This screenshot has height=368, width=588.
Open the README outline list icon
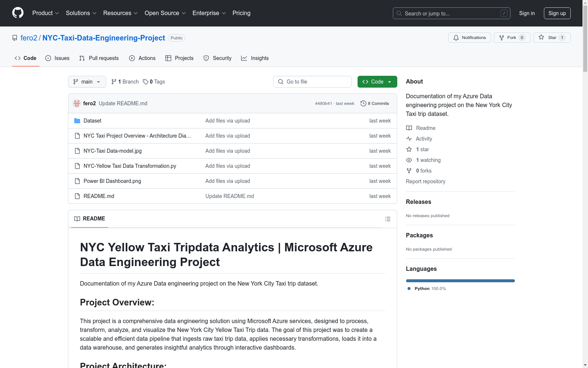click(387, 219)
